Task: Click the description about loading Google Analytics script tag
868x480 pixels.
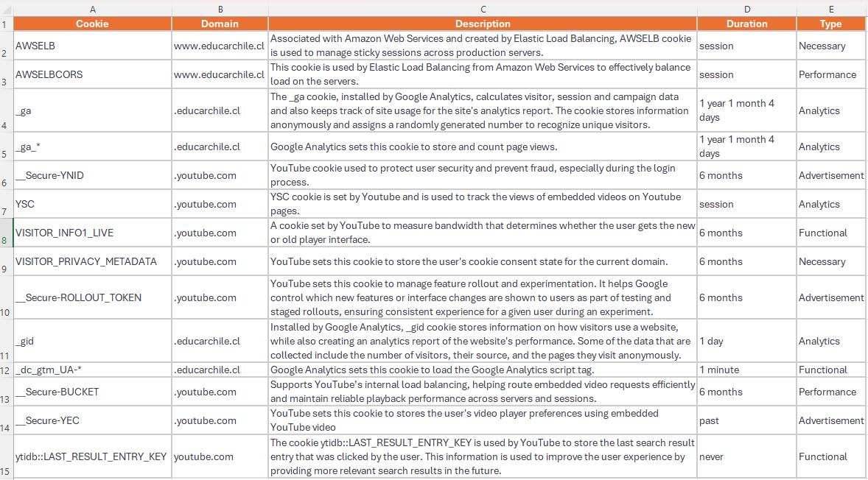Action: point(483,370)
